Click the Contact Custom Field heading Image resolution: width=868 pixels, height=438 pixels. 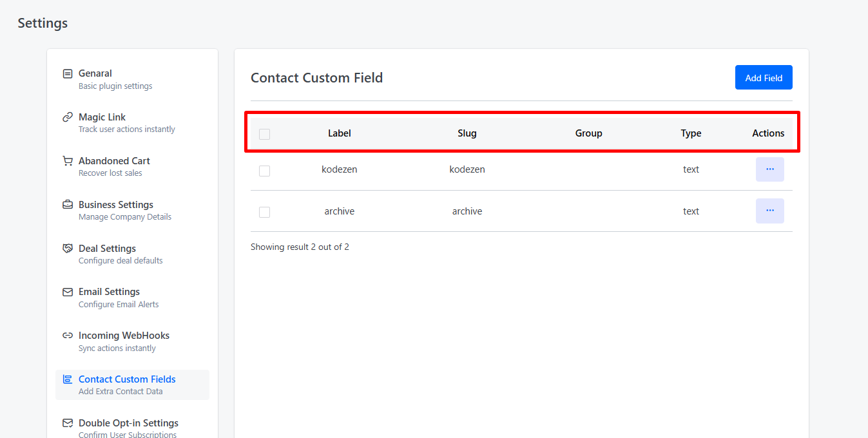coord(317,78)
